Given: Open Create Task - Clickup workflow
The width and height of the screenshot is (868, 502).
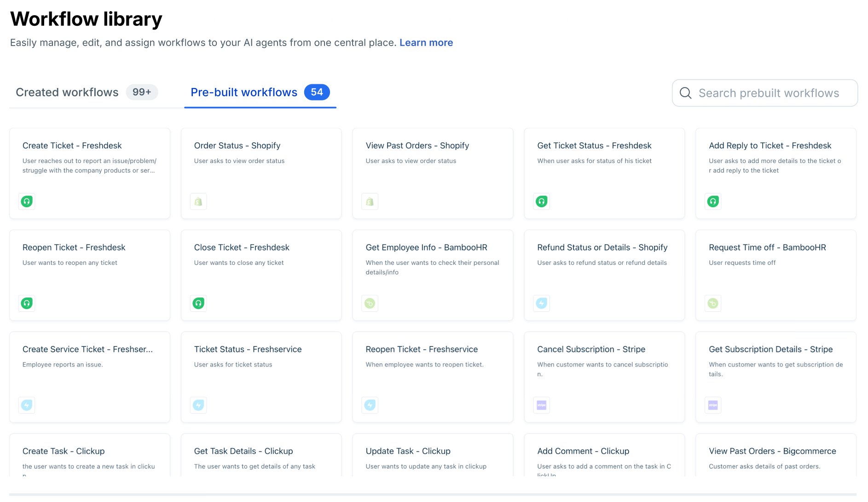Looking at the screenshot, I should [90, 455].
